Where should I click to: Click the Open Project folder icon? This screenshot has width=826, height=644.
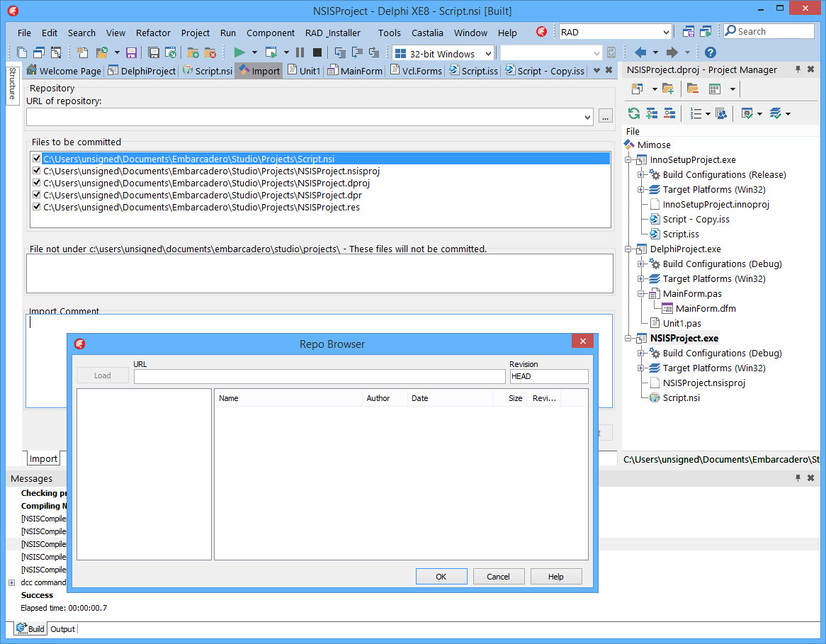pos(102,52)
